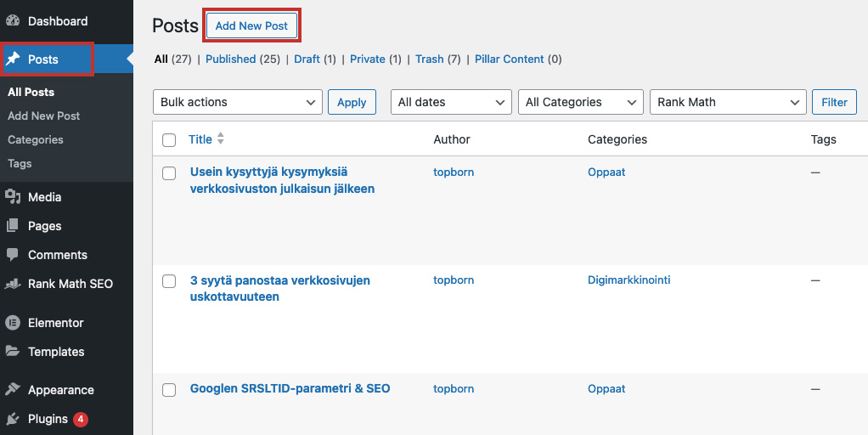This screenshot has width=868, height=435.
Task: Open the 3 syytä panostaa post link
Action: click(279, 288)
